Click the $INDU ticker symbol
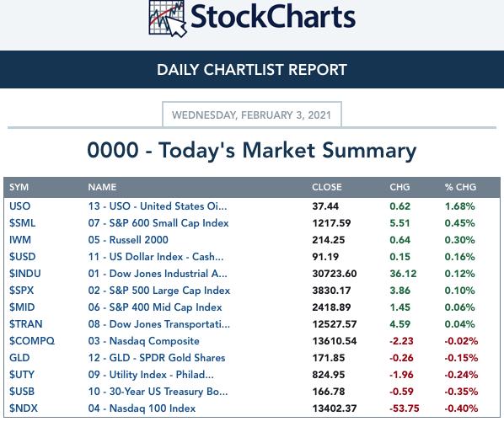This screenshot has height=427, width=504. point(25,274)
